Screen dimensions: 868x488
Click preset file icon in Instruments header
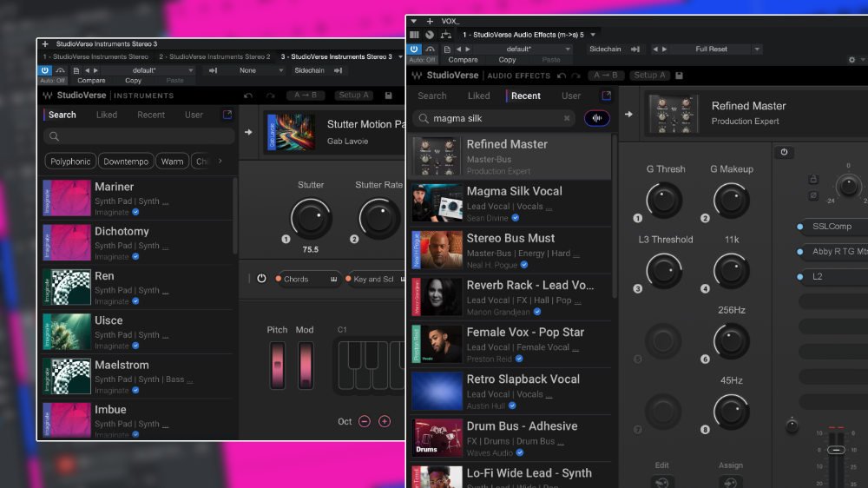76,70
